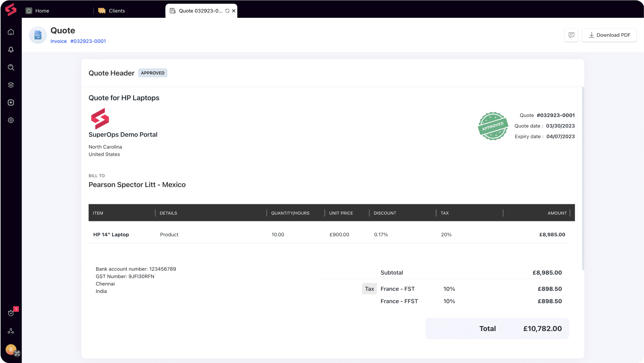Viewport: 644px width, 363px height.
Task: Click the APPROVED status badge
Action: (x=153, y=73)
